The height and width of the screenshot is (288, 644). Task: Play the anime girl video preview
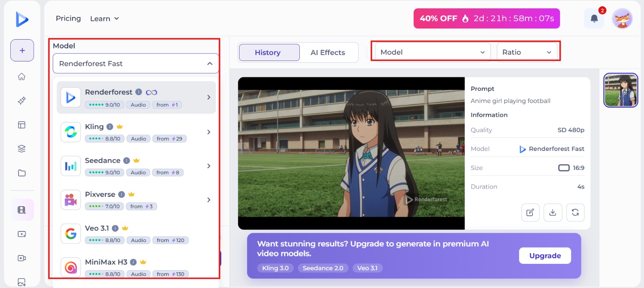point(351,153)
